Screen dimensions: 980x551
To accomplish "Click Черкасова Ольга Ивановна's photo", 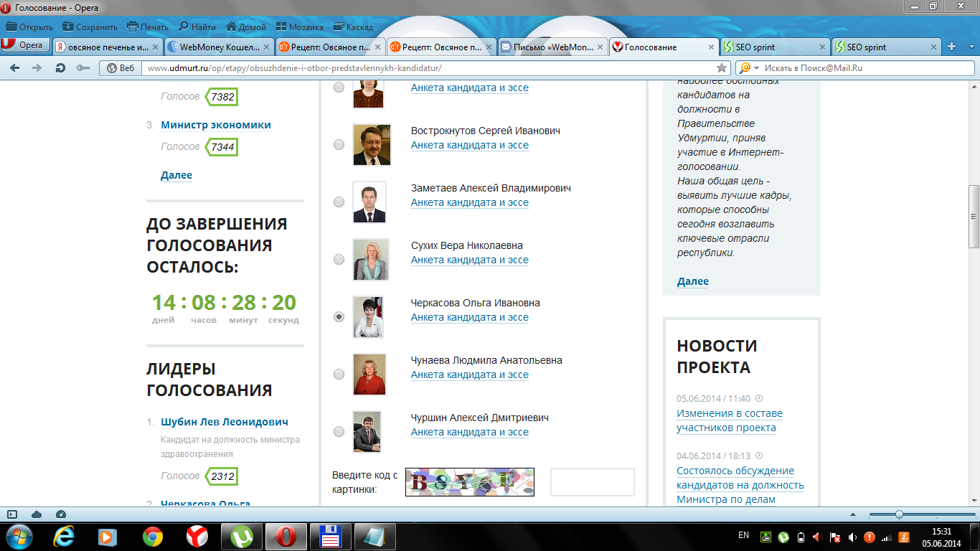I will (368, 317).
